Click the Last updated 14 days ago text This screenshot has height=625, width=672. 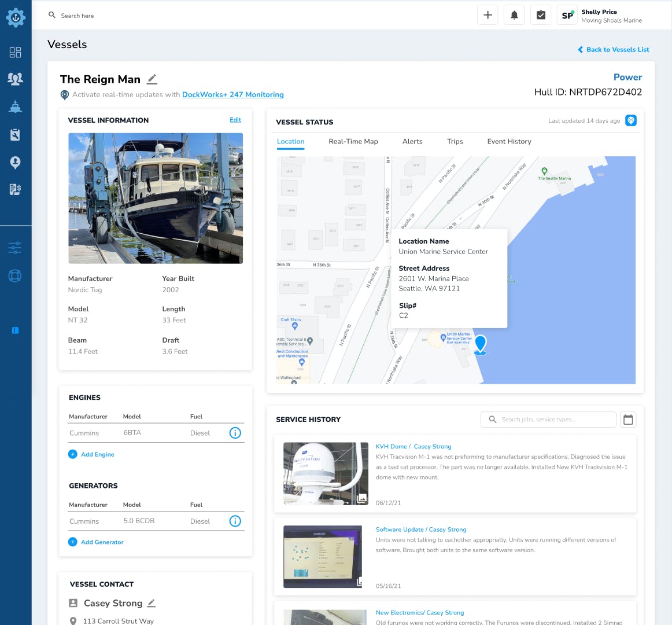pos(584,121)
